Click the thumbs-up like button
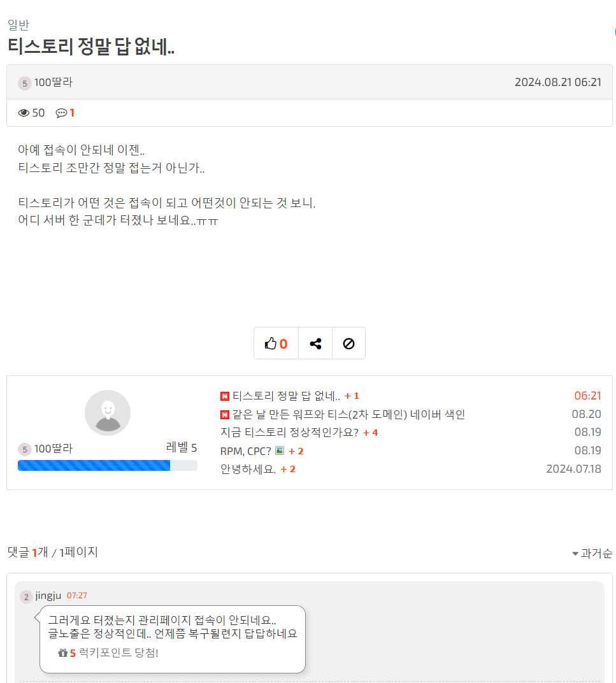 click(x=276, y=343)
